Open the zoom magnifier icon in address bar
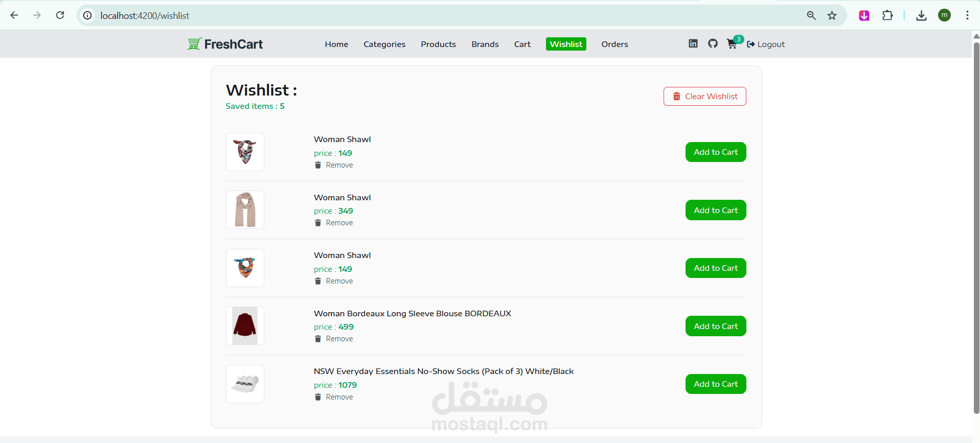 [x=811, y=15]
